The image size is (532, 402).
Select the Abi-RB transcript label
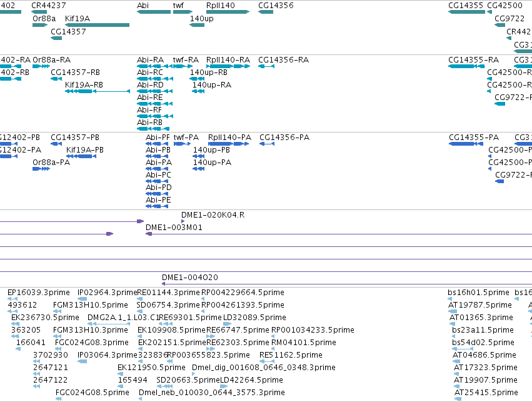(149, 123)
